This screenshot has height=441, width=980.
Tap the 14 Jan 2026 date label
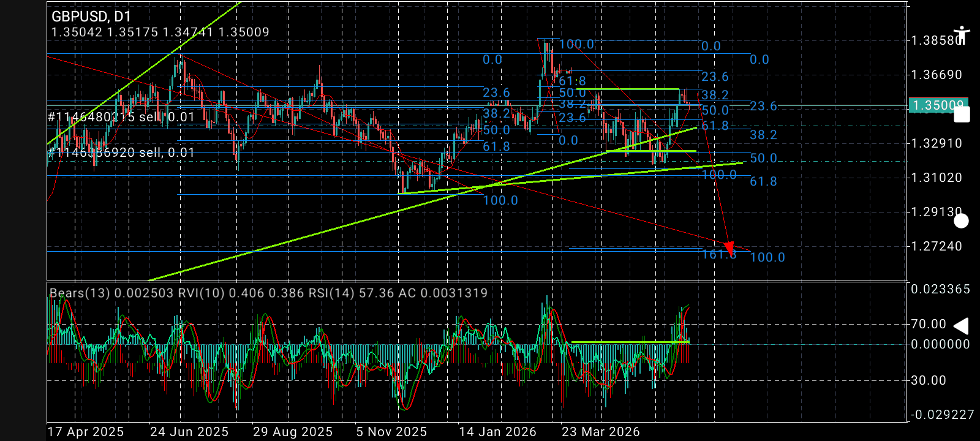498,432
